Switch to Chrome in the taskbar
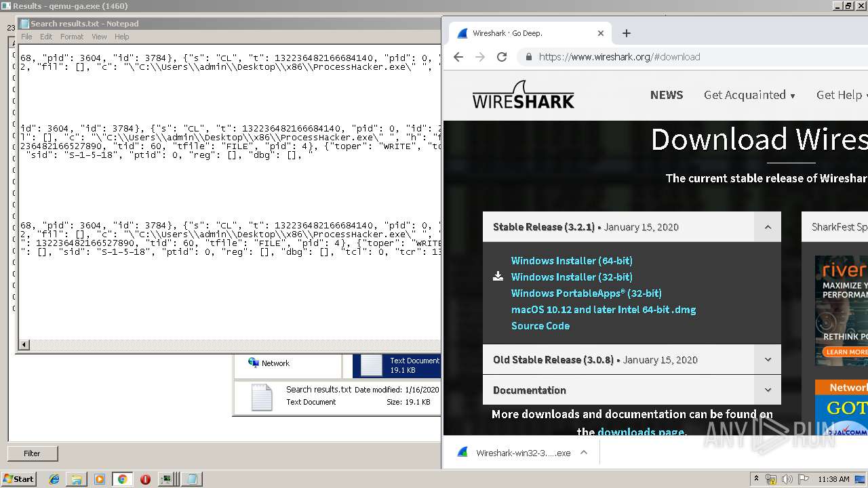Screen dimensions: 868x488 coord(122,479)
